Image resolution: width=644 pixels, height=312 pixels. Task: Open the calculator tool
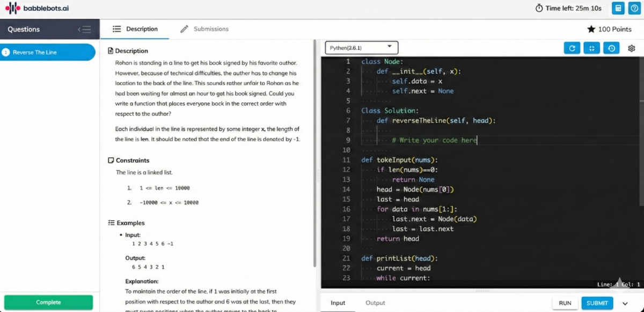pos(618,8)
